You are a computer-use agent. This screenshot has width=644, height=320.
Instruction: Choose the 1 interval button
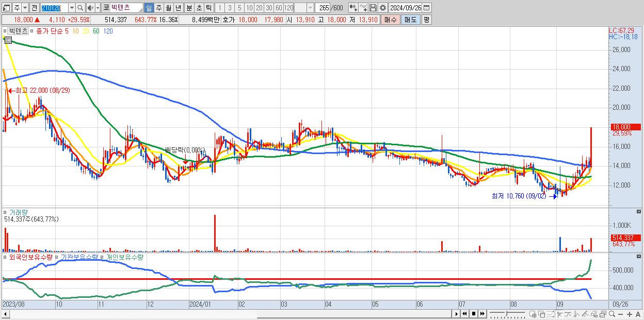tap(219, 8)
